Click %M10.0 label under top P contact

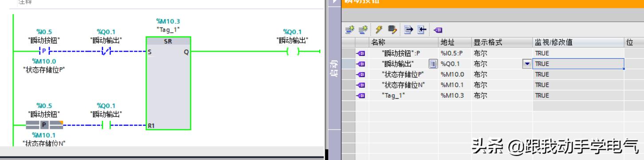pyautogui.click(x=44, y=61)
